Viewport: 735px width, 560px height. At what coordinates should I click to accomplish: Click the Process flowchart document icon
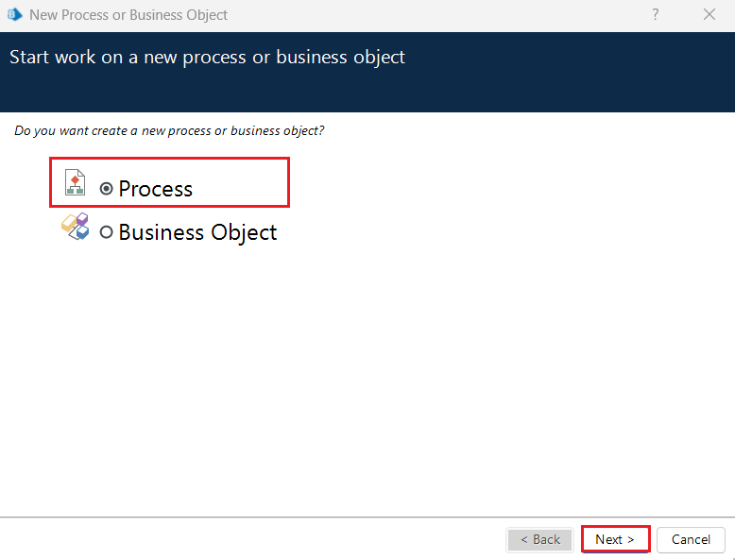pyautogui.click(x=76, y=183)
